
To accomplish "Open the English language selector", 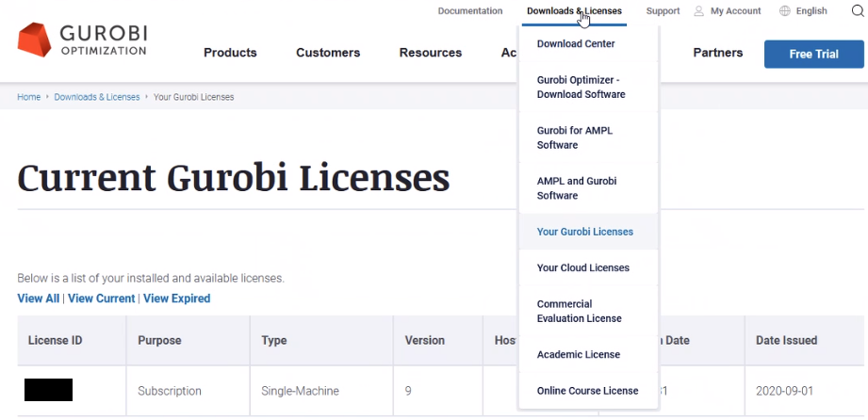I will (x=811, y=11).
